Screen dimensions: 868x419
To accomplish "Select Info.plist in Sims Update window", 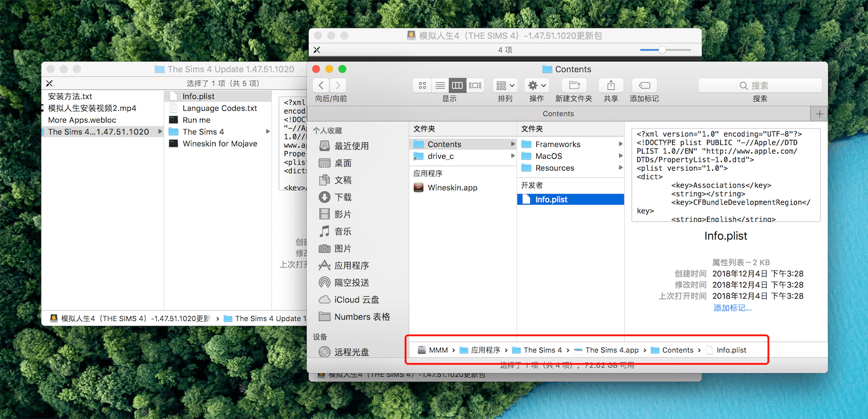I will click(217, 97).
